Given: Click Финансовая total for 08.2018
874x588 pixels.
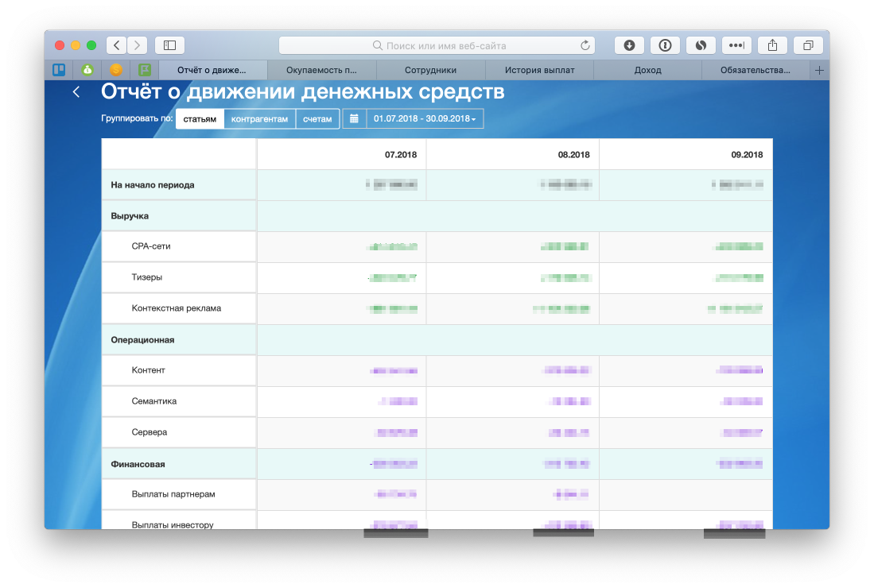Looking at the screenshot, I should coord(566,464).
